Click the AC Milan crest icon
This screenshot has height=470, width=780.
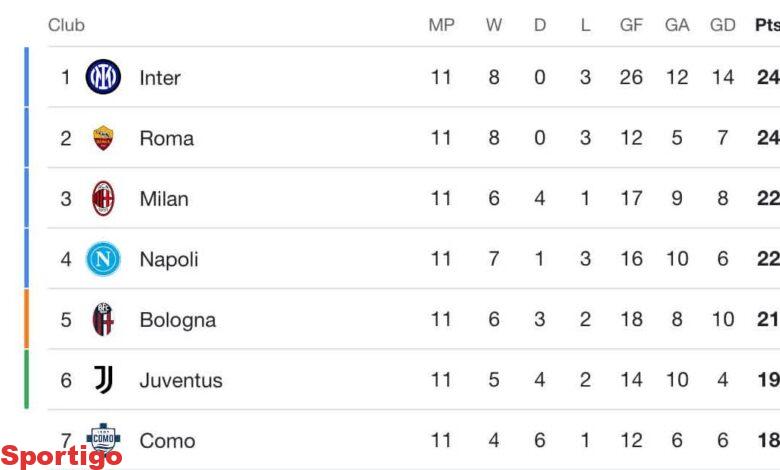(x=103, y=199)
